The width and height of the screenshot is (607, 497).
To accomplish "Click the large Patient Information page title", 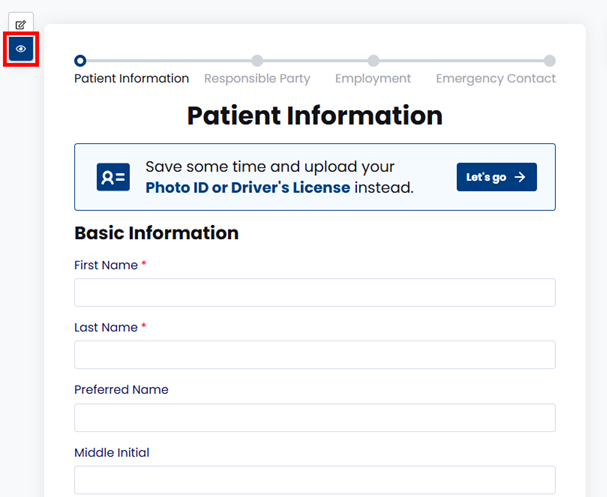I will (314, 115).
